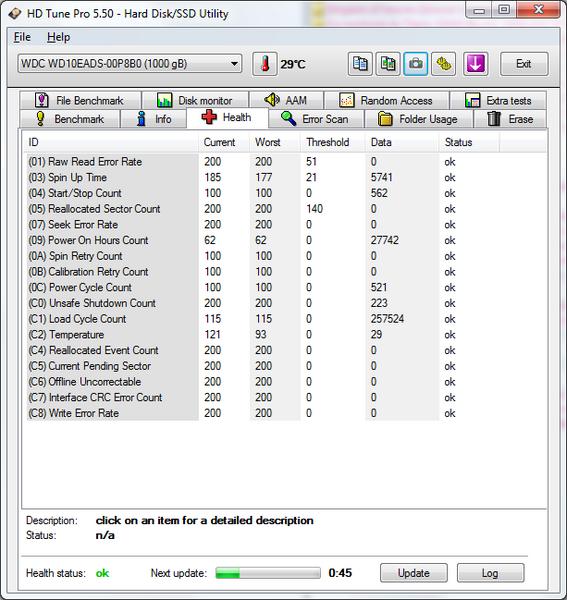
Task: Select the Interface CRC Error Count row
Action: click(x=264, y=397)
